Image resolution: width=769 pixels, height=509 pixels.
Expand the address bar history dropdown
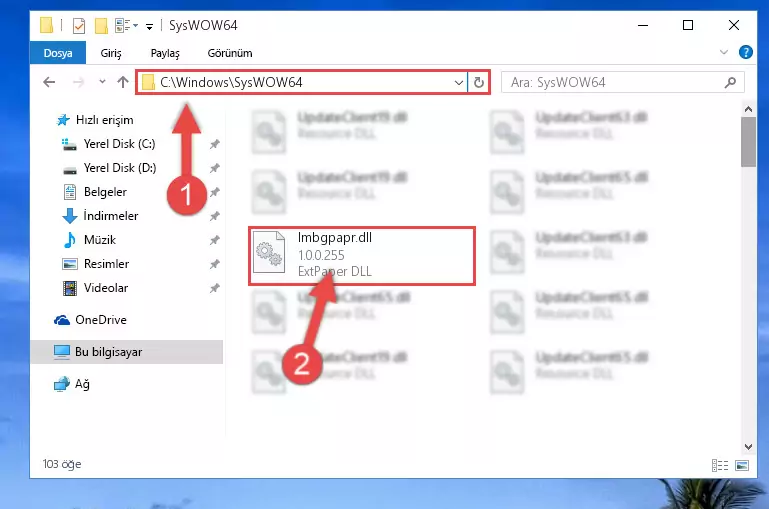point(459,82)
